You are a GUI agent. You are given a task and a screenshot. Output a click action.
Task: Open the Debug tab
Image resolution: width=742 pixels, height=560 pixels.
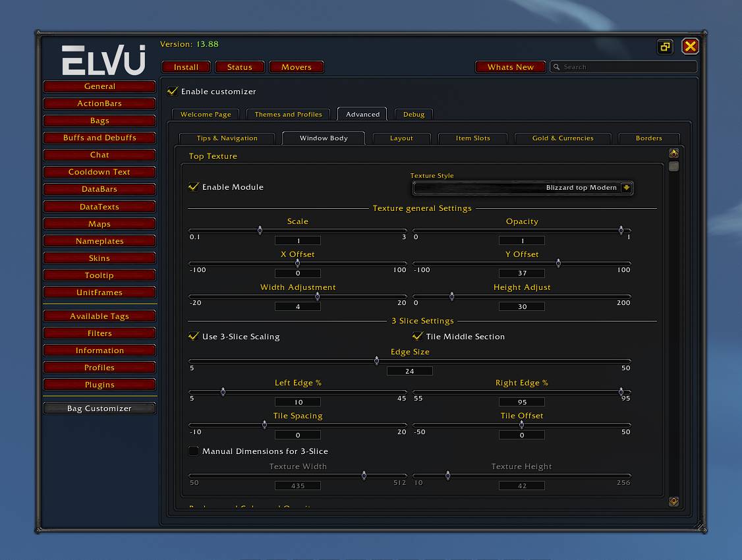point(414,115)
